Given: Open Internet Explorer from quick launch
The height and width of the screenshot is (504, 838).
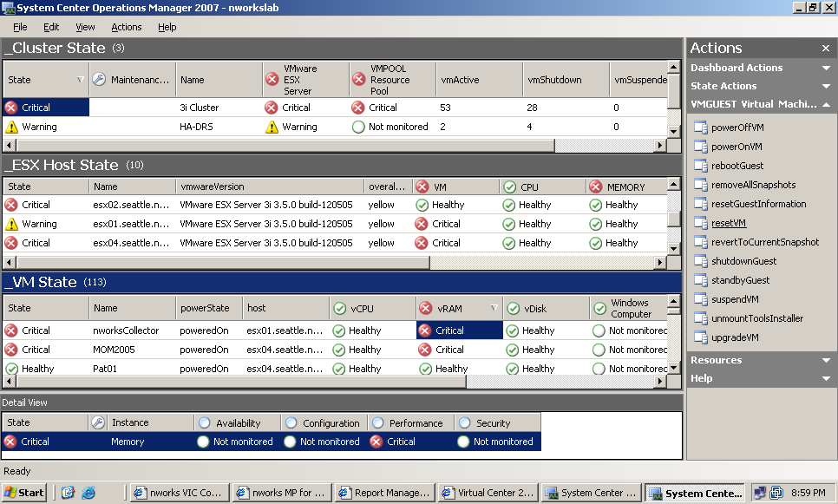Looking at the screenshot, I should pyautogui.click(x=88, y=492).
